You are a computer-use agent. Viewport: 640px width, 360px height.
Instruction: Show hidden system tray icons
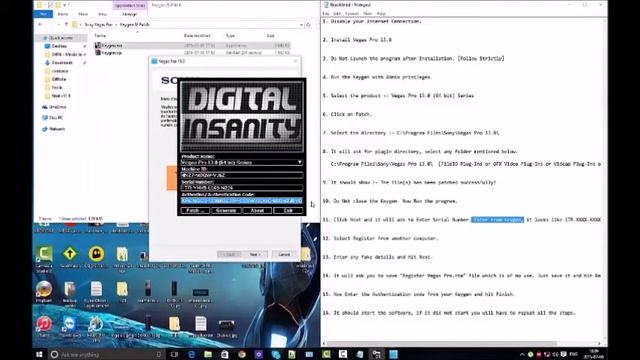point(522,354)
